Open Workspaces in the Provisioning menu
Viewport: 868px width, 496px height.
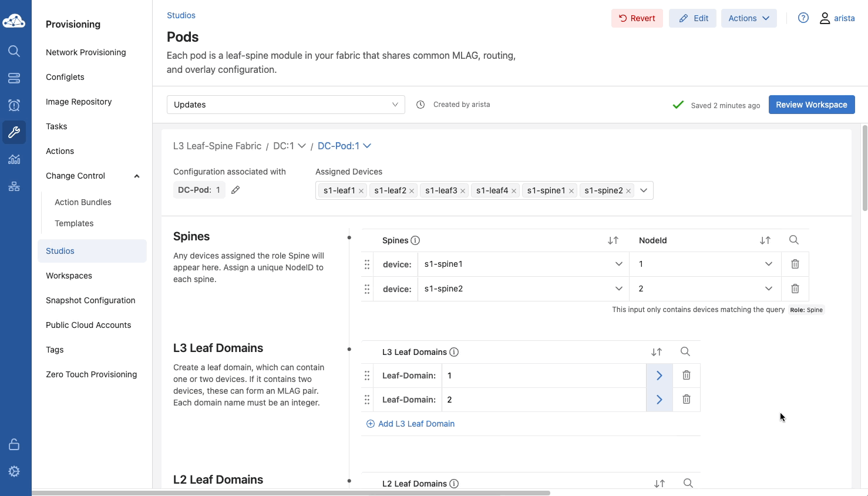click(x=69, y=276)
